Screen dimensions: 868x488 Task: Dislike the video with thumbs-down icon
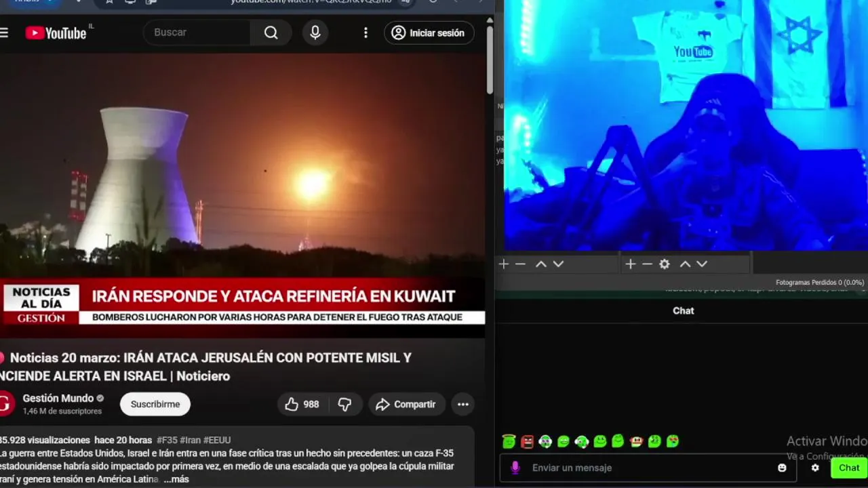(344, 404)
